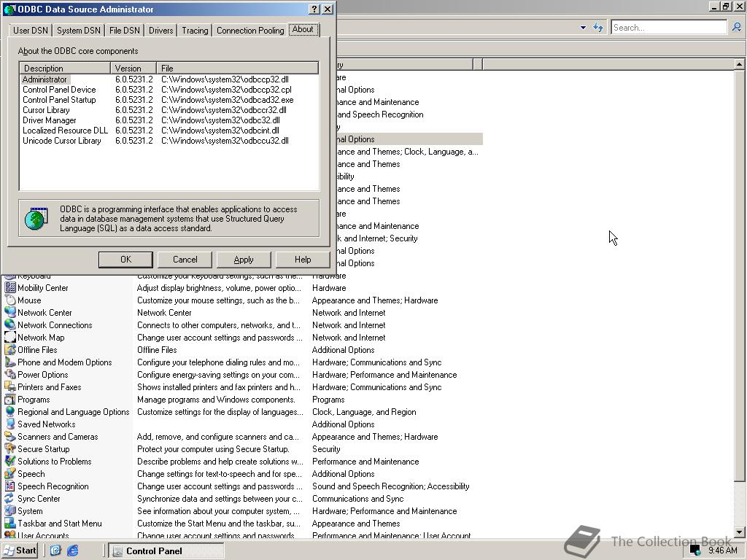Click the ODBC dialog question mark button
This screenshot has height=560, width=747.
[314, 9]
